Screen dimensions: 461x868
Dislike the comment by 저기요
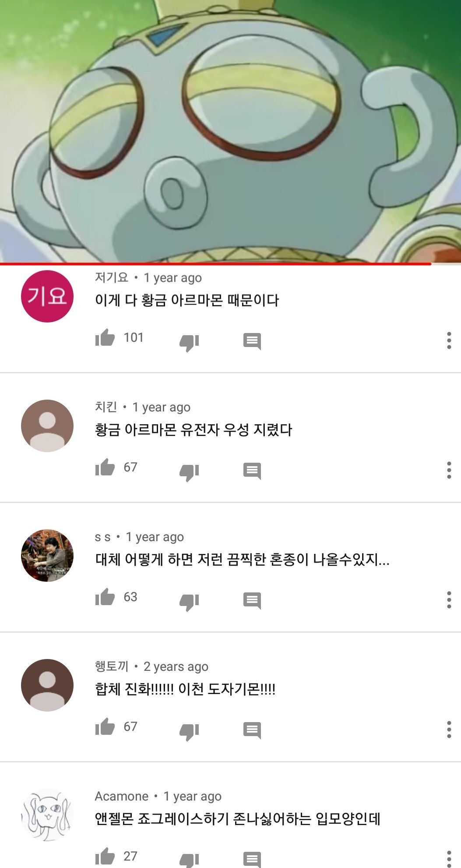coord(189,343)
